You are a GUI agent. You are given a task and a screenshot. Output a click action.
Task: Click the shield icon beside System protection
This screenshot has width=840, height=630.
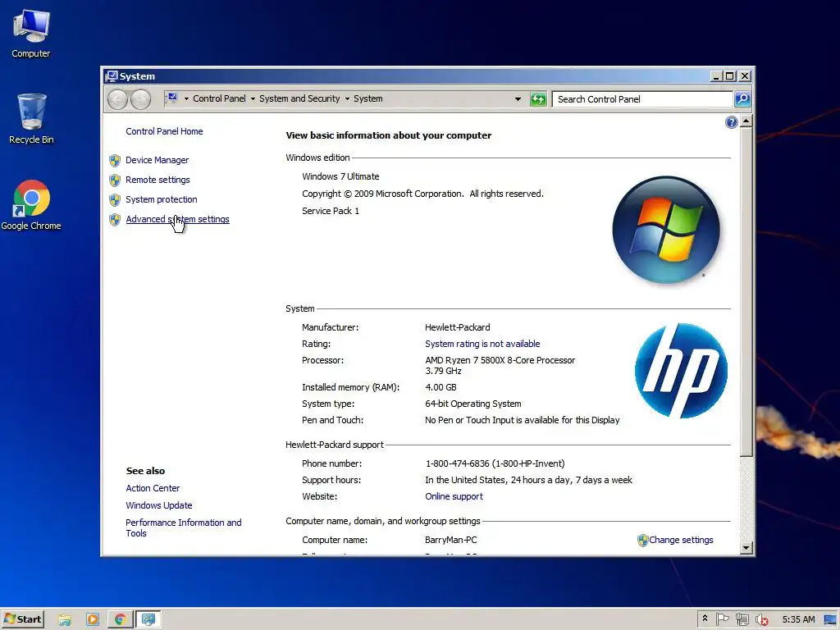(115, 200)
